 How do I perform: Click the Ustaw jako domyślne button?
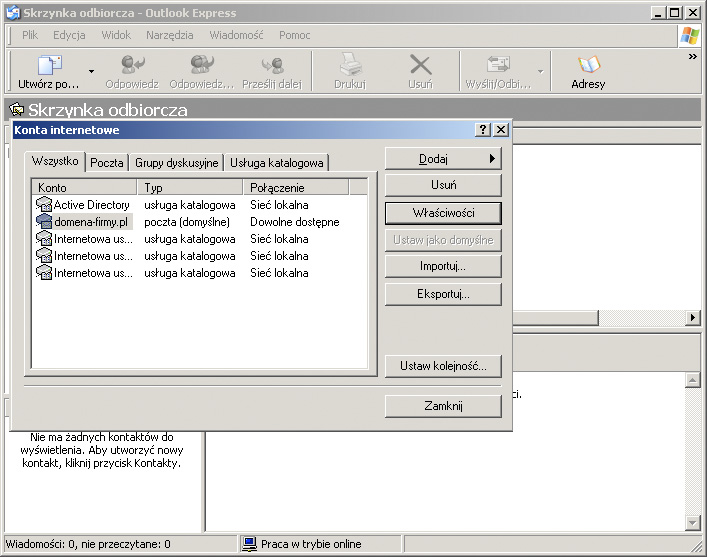(443, 240)
